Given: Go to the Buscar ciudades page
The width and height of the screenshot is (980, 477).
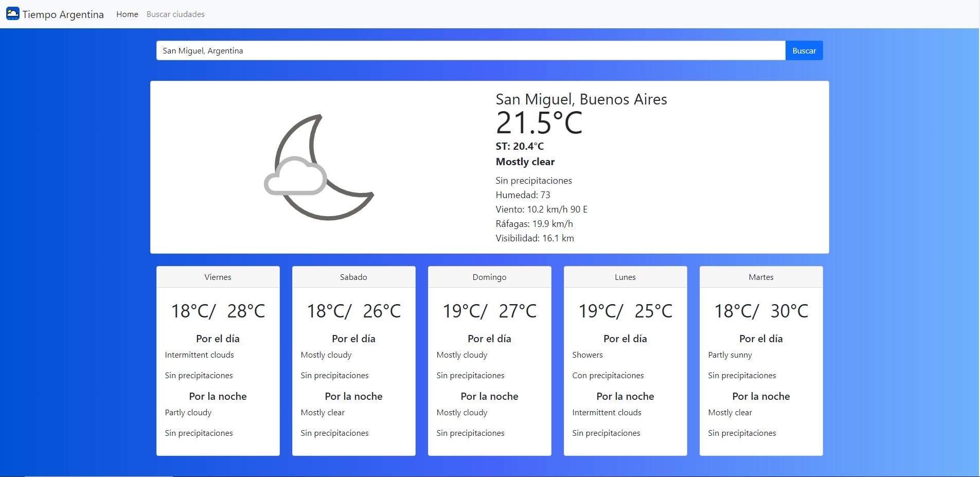Looking at the screenshot, I should (175, 14).
